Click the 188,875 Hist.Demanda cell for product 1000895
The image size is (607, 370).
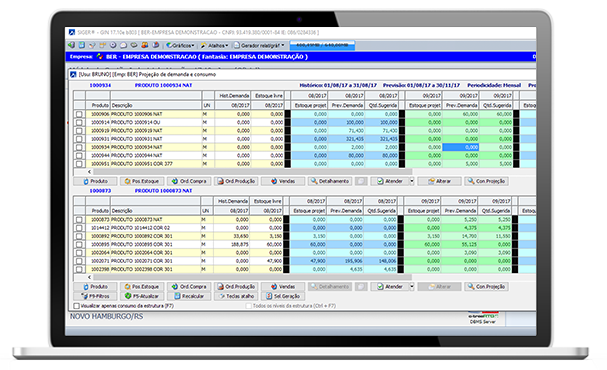tap(231, 245)
